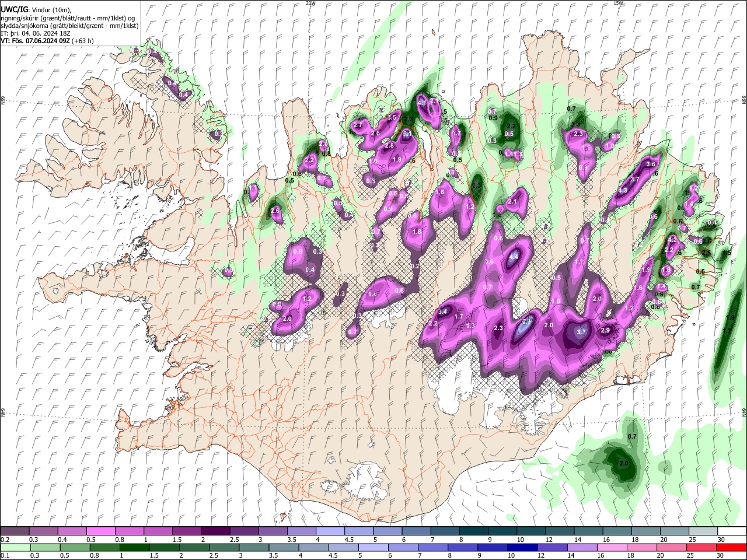Select the deep navy blue swatch in lower legend row
The width and height of the screenshot is (747, 560).
pos(522,547)
